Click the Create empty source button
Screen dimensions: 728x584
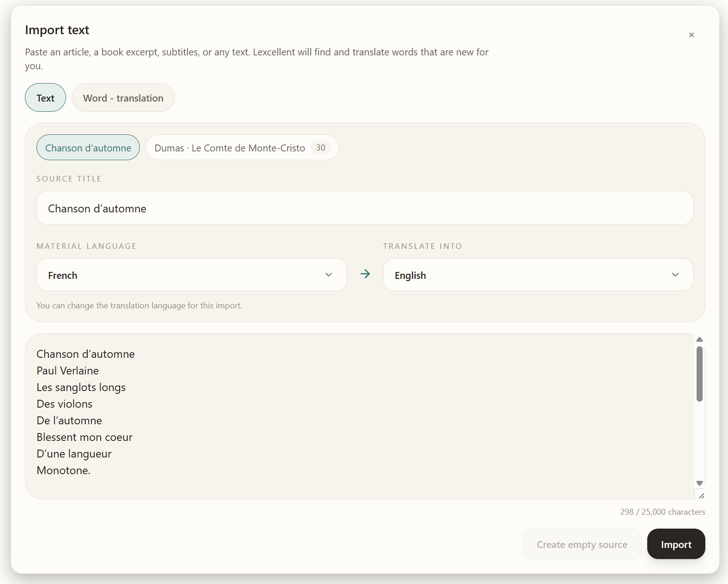point(582,544)
